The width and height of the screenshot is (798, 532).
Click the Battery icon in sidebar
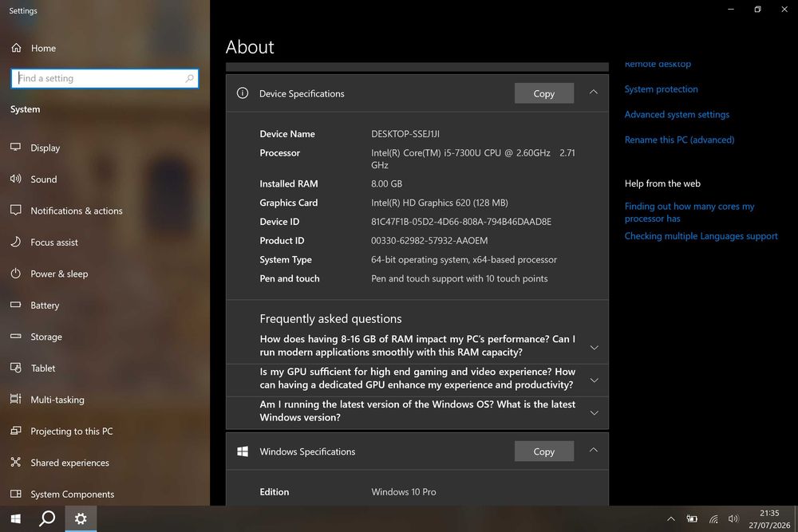tap(16, 305)
